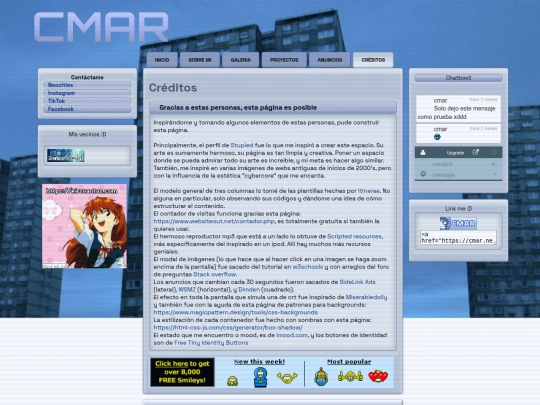
Task: Click the 'Solo dejo este mensaje' chat message
Action: click(x=458, y=109)
